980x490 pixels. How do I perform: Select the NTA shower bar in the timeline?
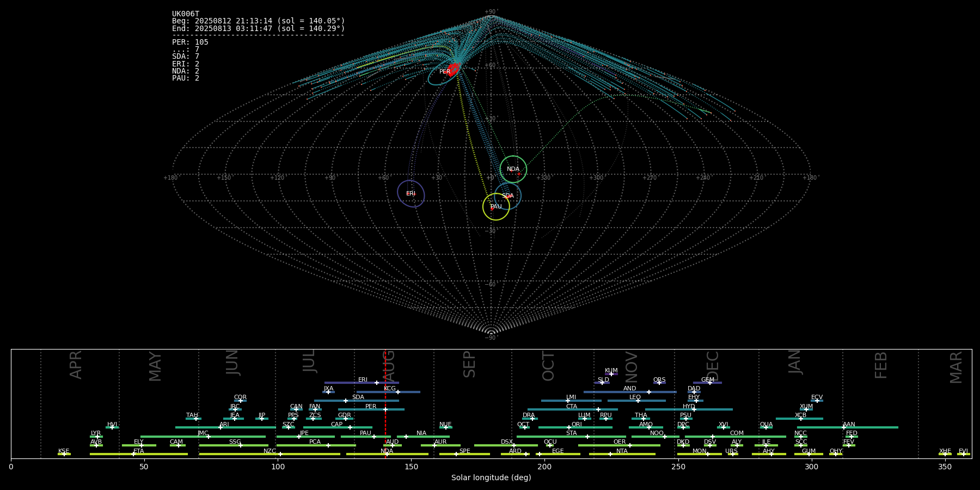pyautogui.click(x=622, y=454)
